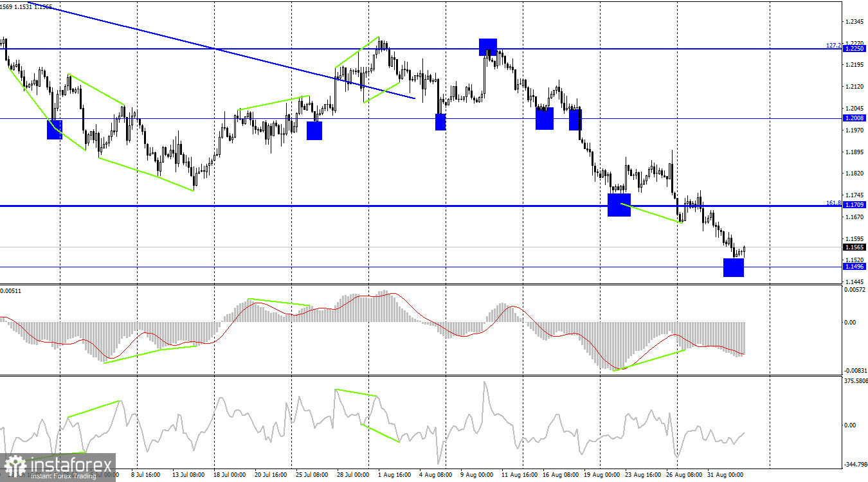Click the 1.2345 price axis value
Screen dimensions: 868x482
pyautogui.click(x=855, y=22)
